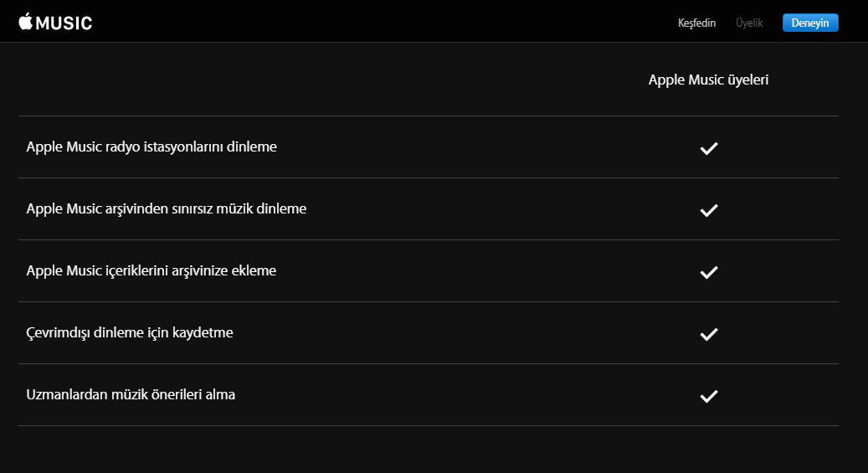The width and height of the screenshot is (868, 473).
Task: Click the Apple logo glyph in header
Action: (x=25, y=21)
